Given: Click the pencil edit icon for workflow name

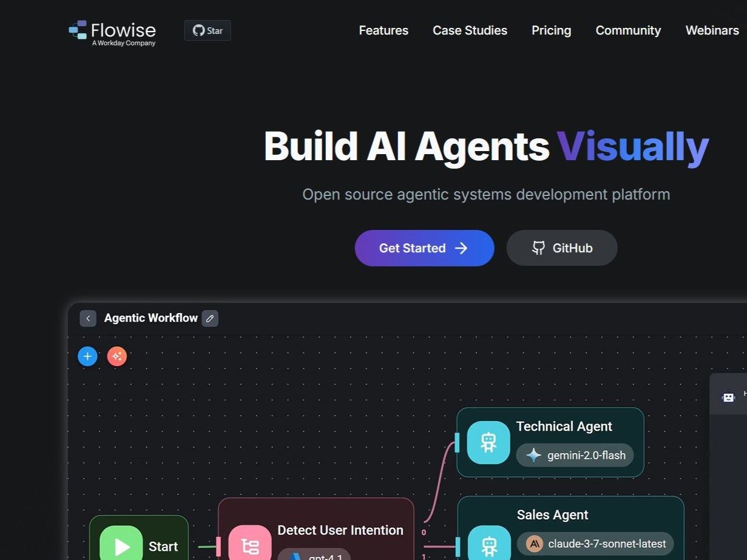Looking at the screenshot, I should (210, 319).
